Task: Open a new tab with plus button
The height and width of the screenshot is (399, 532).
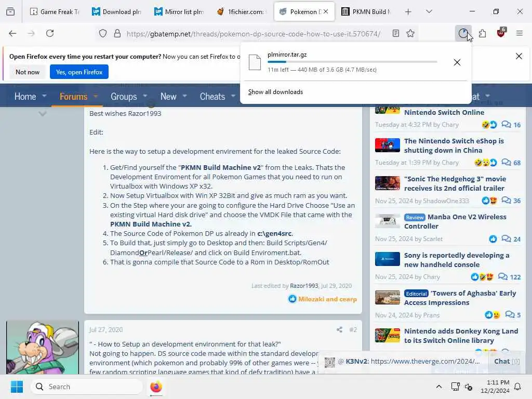Action: coord(408,12)
